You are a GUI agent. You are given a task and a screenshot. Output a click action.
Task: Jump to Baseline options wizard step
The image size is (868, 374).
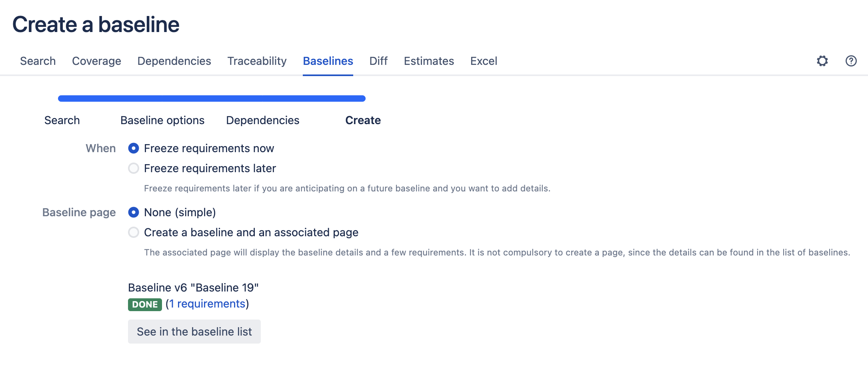coord(162,121)
